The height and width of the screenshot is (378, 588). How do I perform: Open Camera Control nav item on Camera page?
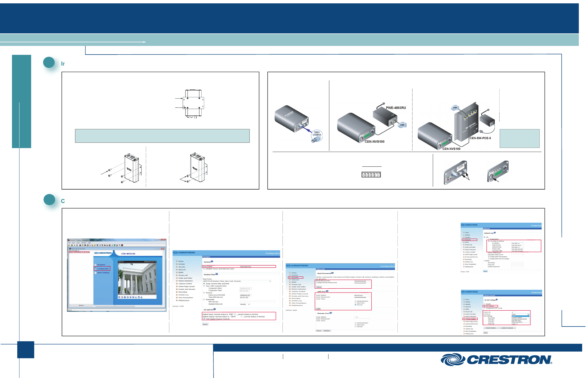tap(470, 319)
